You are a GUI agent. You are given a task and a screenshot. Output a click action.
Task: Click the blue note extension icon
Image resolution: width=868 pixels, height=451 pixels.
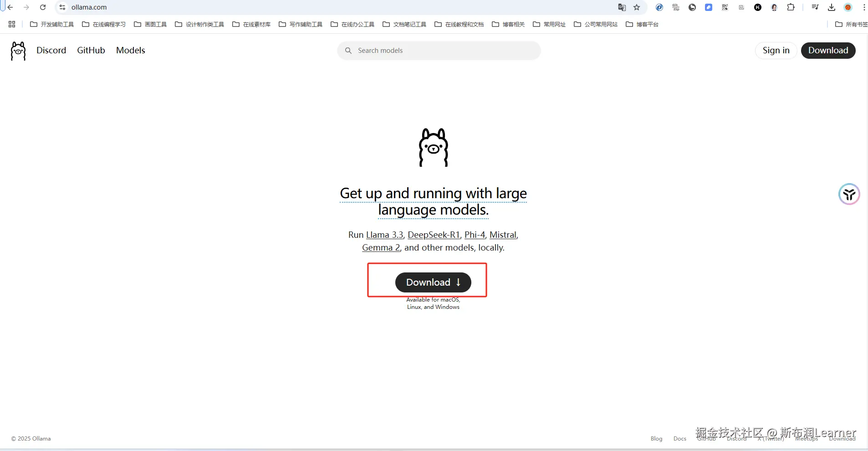pos(709,7)
